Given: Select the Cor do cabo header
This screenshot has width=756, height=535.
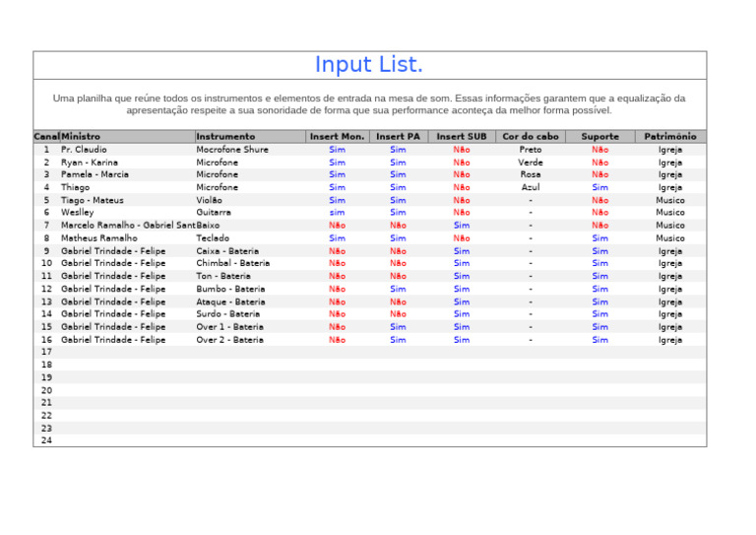Looking at the screenshot, I should tap(530, 137).
